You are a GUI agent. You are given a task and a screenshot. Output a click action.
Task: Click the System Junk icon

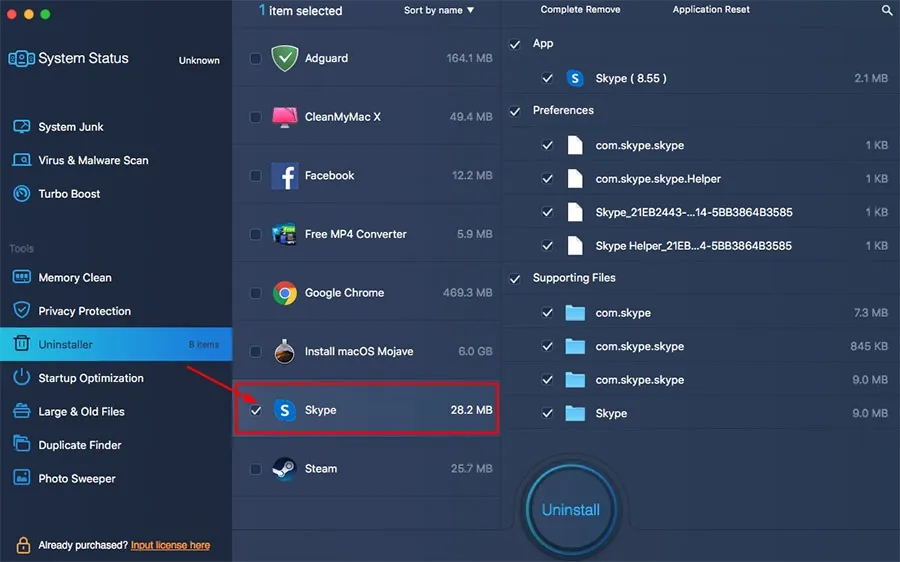click(x=21, y=126)
